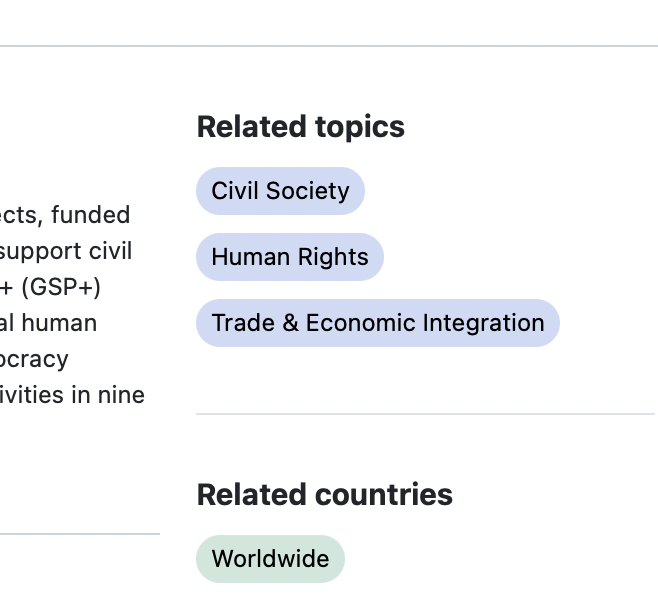
Task: Click the divider line below the paragraph
Action: pyautogui.click(x=80, y=534)
